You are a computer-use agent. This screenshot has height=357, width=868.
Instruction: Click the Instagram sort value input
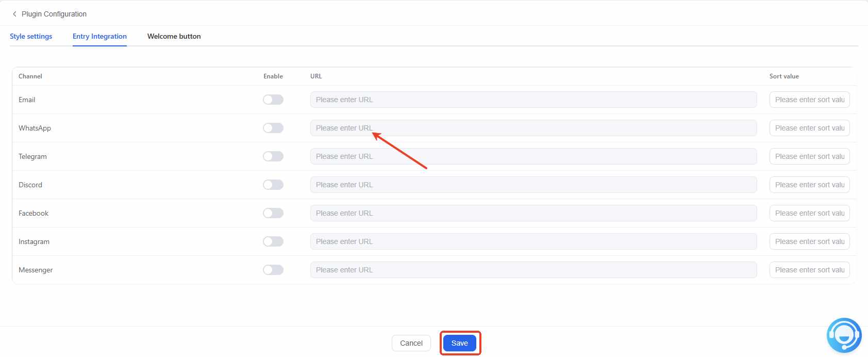coord(810,241)
